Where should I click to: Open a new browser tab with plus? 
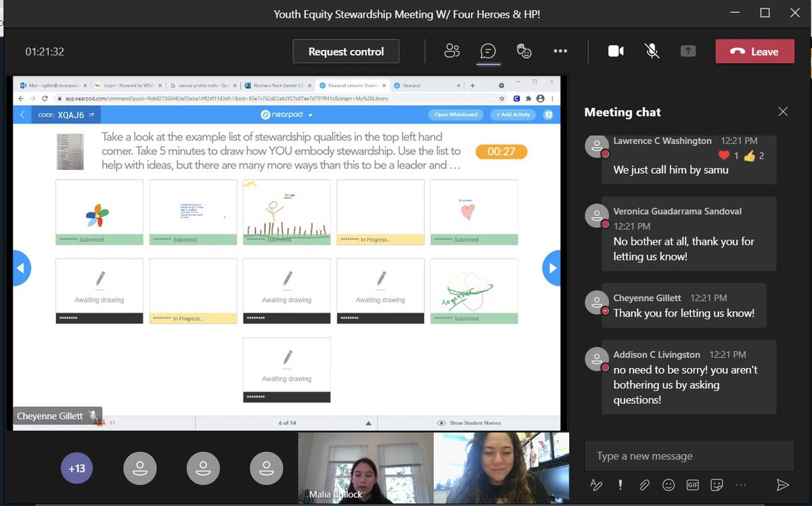(x=473, y=86)
